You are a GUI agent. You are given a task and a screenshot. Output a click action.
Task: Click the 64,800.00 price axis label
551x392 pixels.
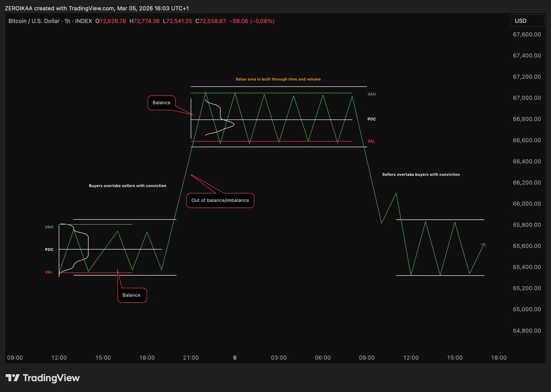527,330
